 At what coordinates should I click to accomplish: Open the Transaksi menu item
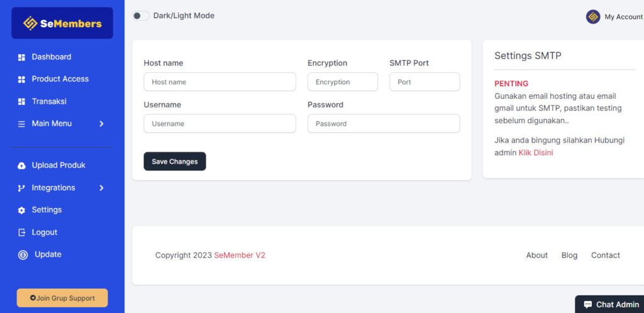coord(49,101)
